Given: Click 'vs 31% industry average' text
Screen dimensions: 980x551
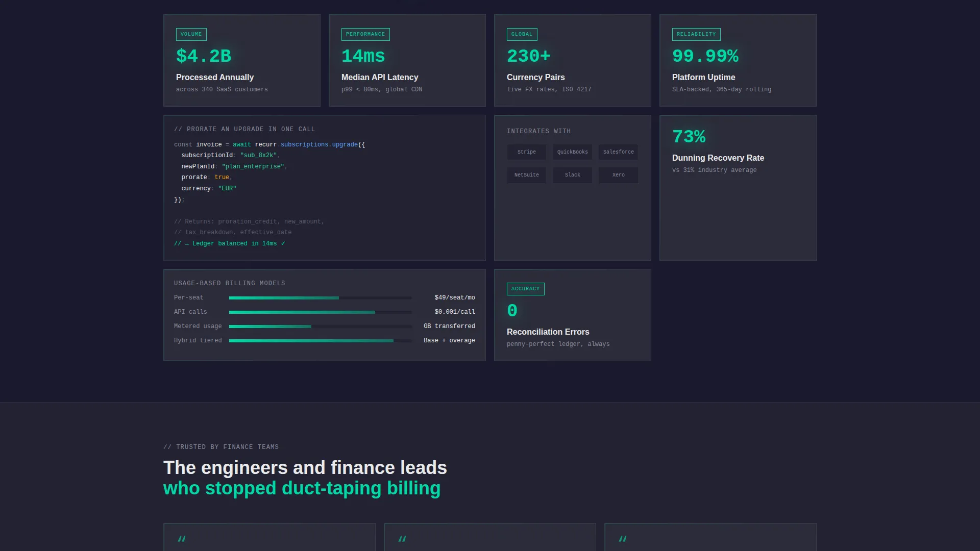Looking at the screenshot, I should [714, 170].
